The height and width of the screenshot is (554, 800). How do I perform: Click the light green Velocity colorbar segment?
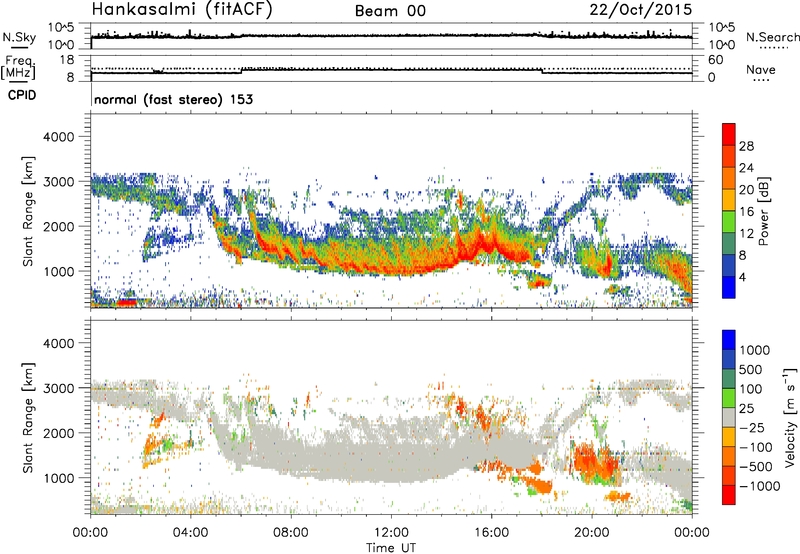tap(729, 398)
